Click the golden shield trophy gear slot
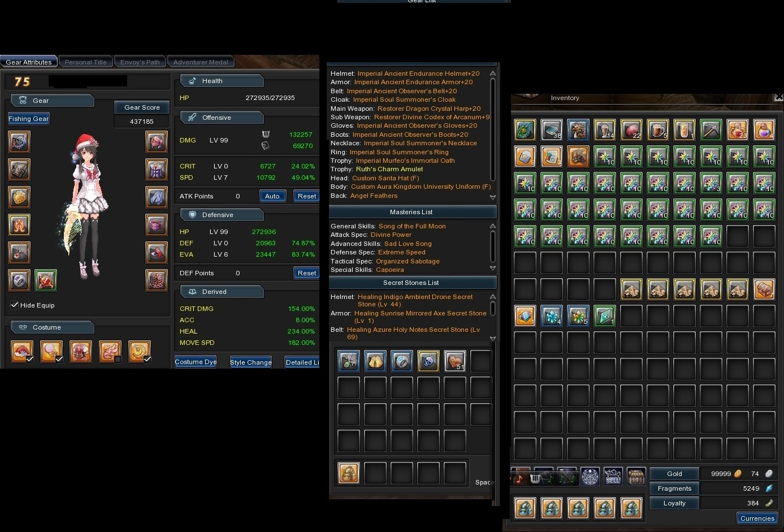Viewport: 784px width, 532px height. click(x=19, y=197)
